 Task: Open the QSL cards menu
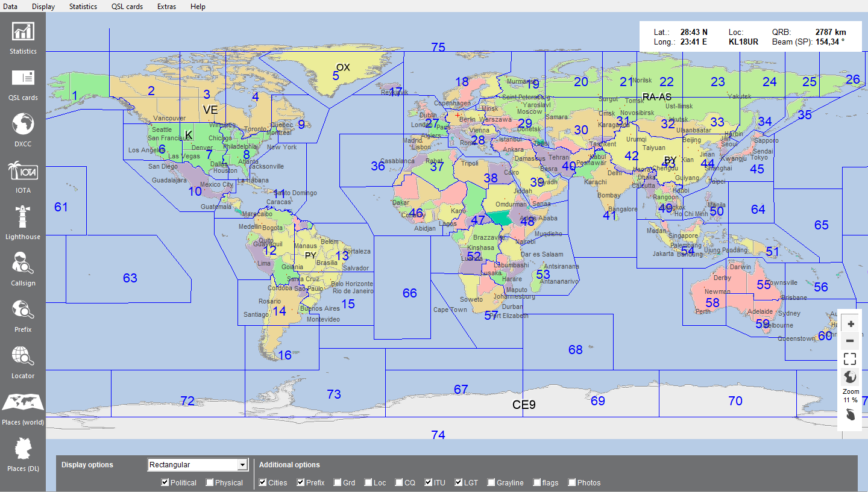point(127,7)
